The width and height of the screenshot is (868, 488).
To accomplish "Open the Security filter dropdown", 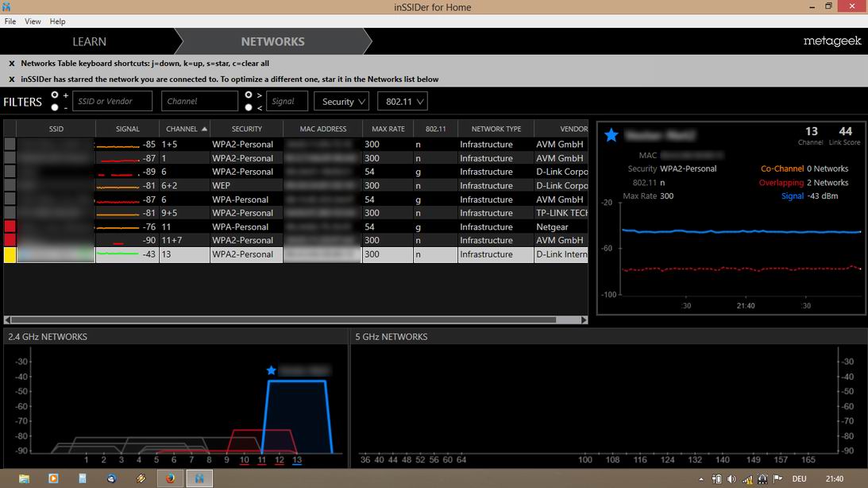I will point(341,102).
